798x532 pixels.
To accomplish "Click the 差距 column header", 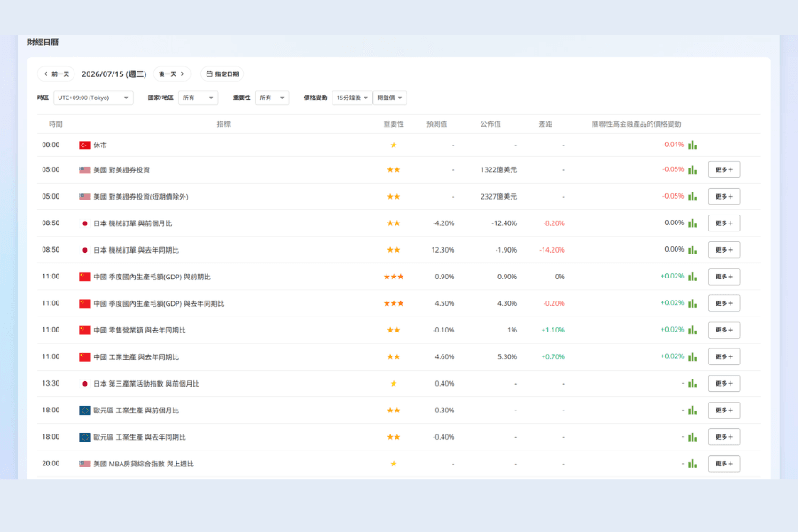I will pyautogui.click(x=545, y=124).
